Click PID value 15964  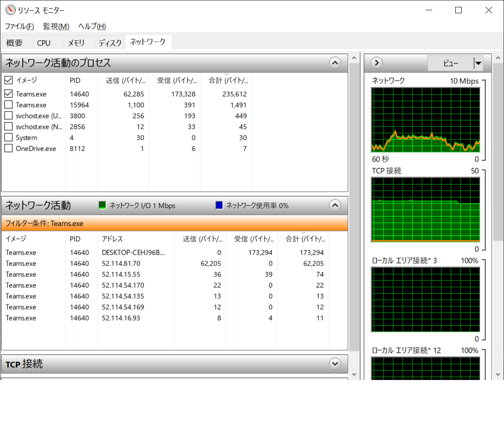pyautogui.click(x=80, y=105)
